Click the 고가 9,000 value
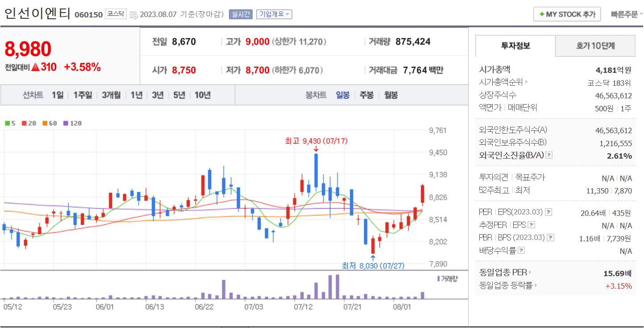644x328 pixels. (x=258, y=42)
